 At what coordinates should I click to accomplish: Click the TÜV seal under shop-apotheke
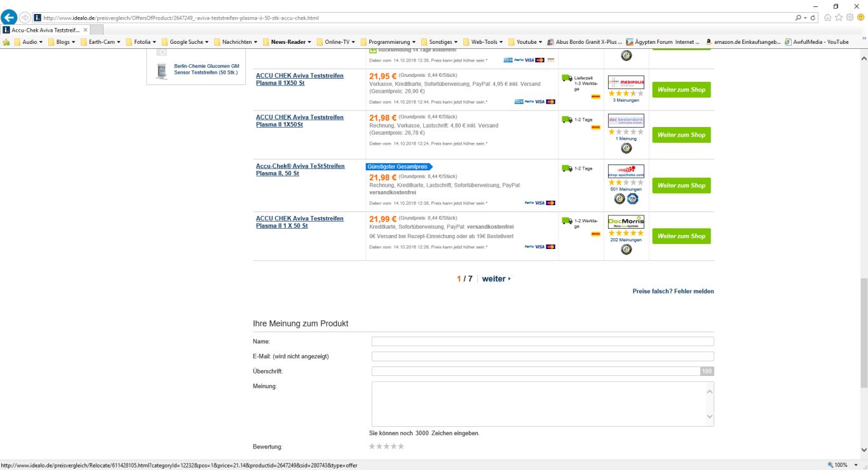[632, 199]
